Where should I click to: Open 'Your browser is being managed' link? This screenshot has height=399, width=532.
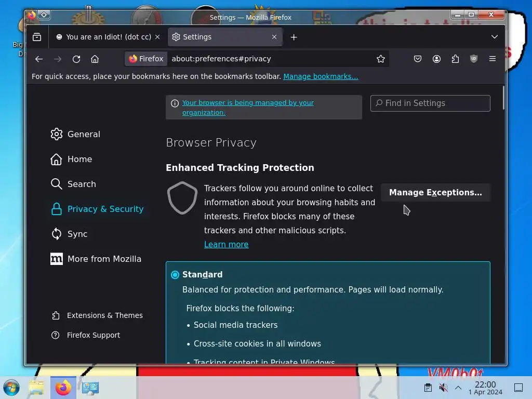tap(248, 108)
